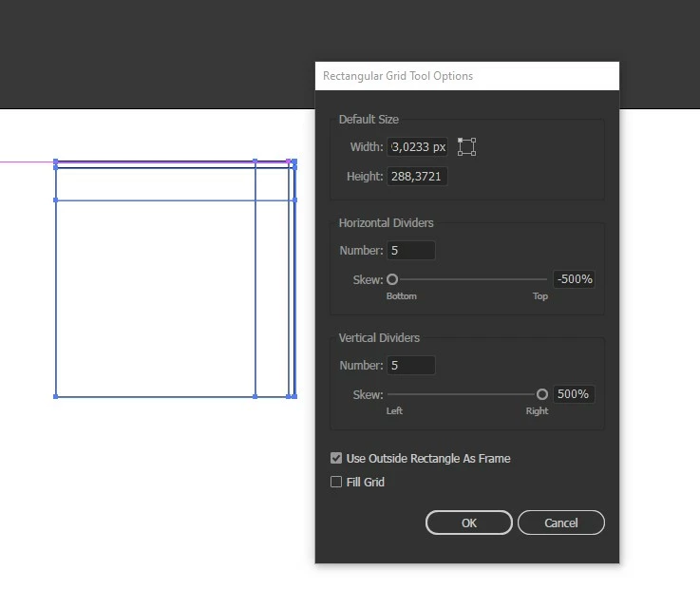700x608 pixels.
Task: Click the 'Left' label under vertical skew
Action: pyautogui.click(x=394, y=410)
